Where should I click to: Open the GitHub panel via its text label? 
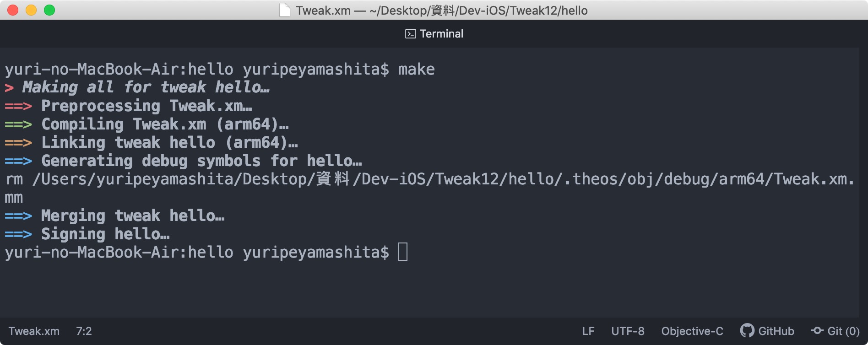pos(776,331)
